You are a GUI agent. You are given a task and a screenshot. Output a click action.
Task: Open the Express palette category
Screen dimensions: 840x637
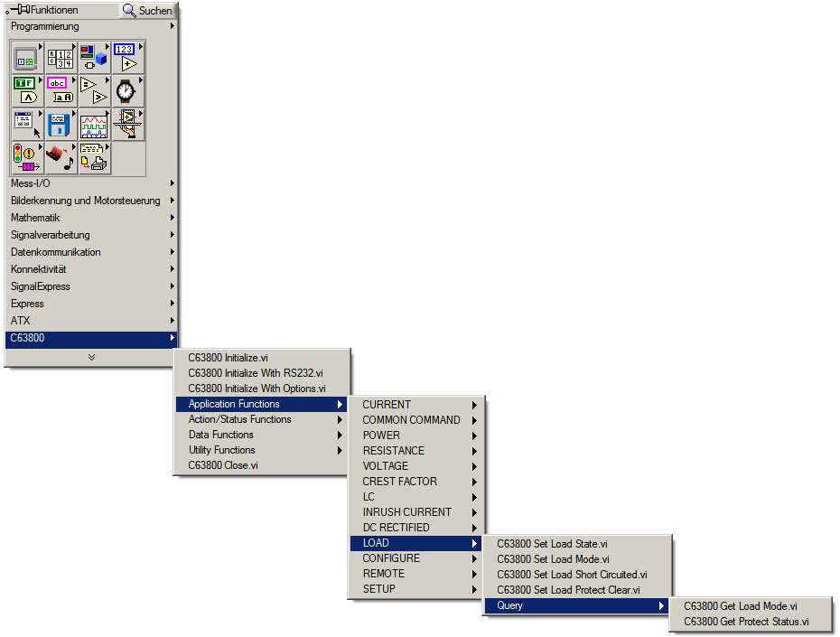coord(91,304)
